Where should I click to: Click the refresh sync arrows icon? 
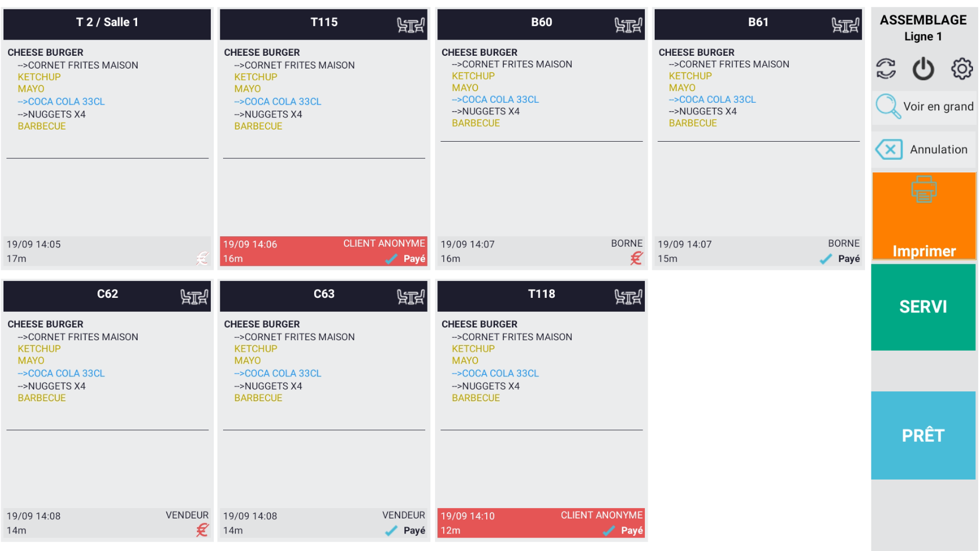[886, 69]
